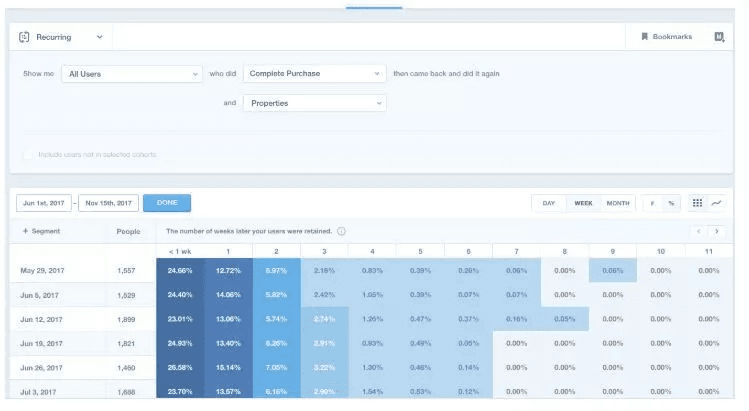
Task: Click the Jun 1st, 2017 start date field
Action: click(43, 203)
